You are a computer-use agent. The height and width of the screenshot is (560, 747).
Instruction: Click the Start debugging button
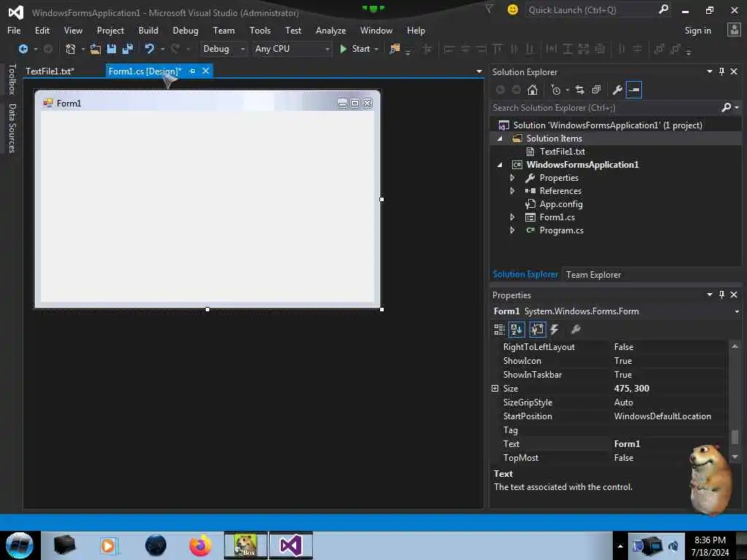point(355,49)
